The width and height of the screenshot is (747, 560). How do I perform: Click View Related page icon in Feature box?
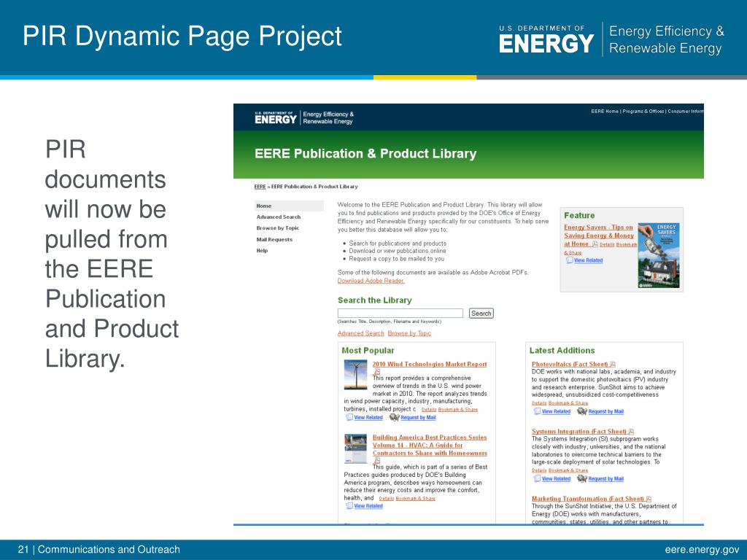click(x=569, y=260)
